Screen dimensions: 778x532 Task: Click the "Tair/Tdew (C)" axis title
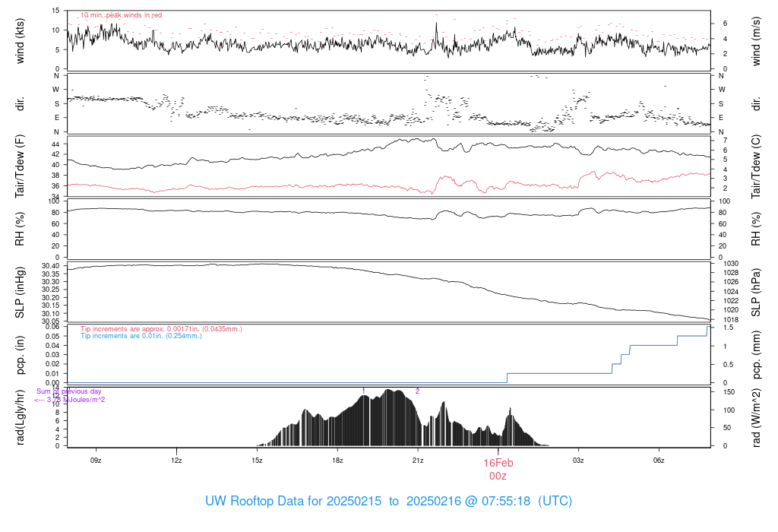click(756, 166)
